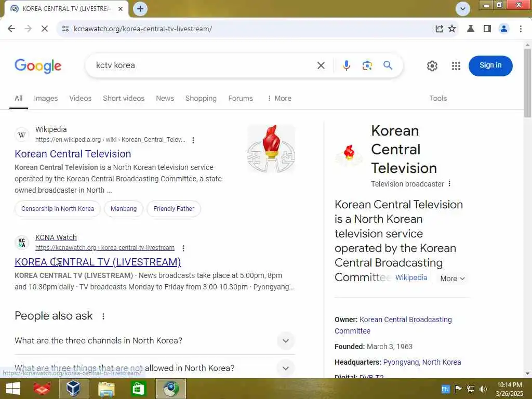Select the Manbang chip
The height and width of the screenshot is (399, 532).
point(124,209)
